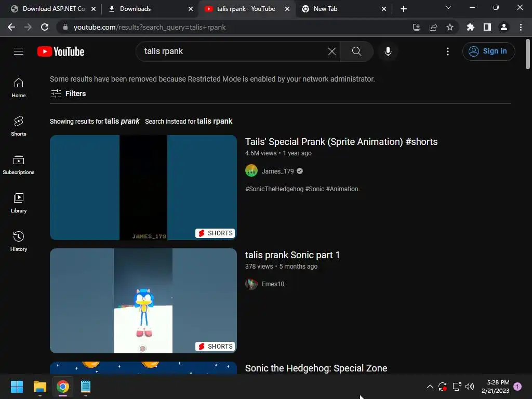Image resolution: width=532 pixels, height=399 pixels.
Task: Toggle Chrome side panel
Action: [x=487, y=27]
